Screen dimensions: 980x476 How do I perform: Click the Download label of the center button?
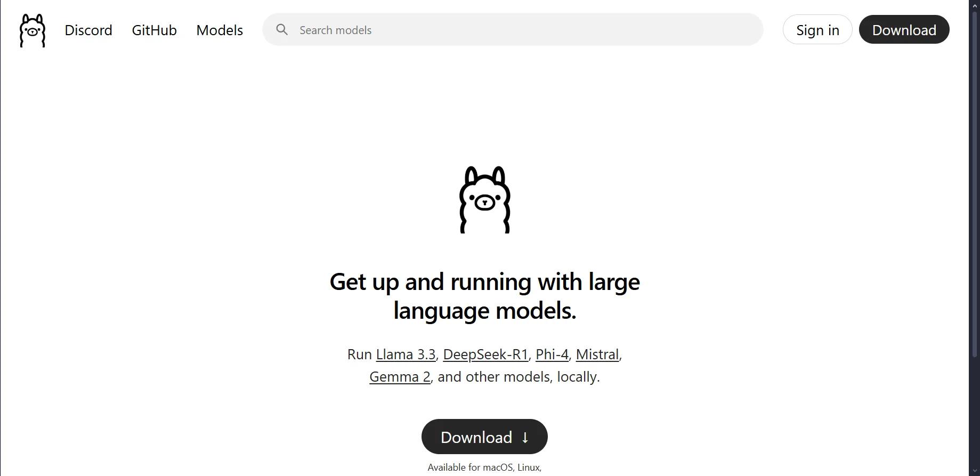tap(476, 438)
